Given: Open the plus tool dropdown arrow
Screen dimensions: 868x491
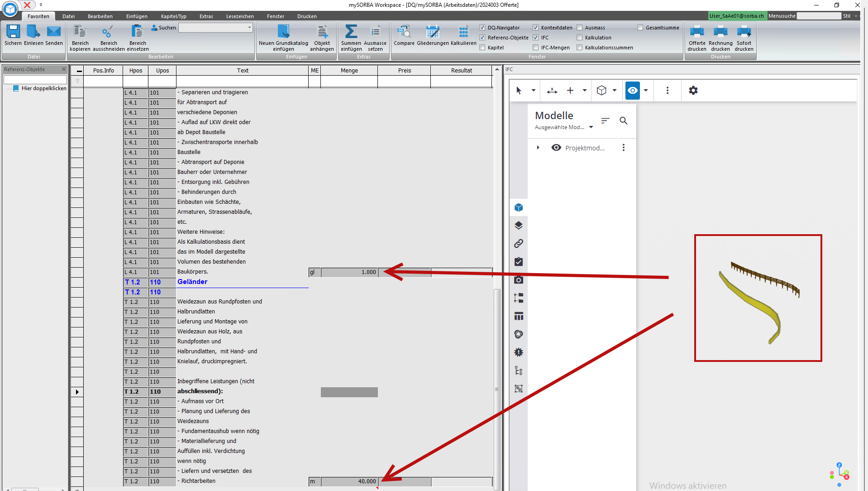Looking at the screenshot, I should coord(585,91).
